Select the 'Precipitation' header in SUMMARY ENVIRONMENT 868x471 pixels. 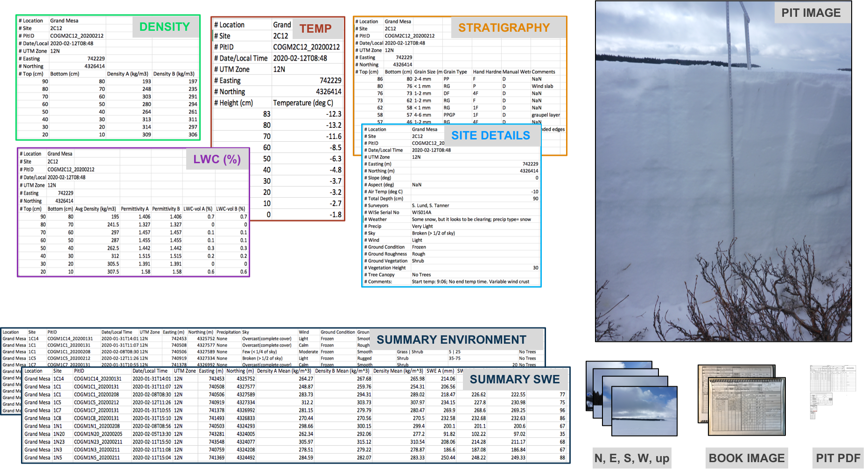pos(229,332)
